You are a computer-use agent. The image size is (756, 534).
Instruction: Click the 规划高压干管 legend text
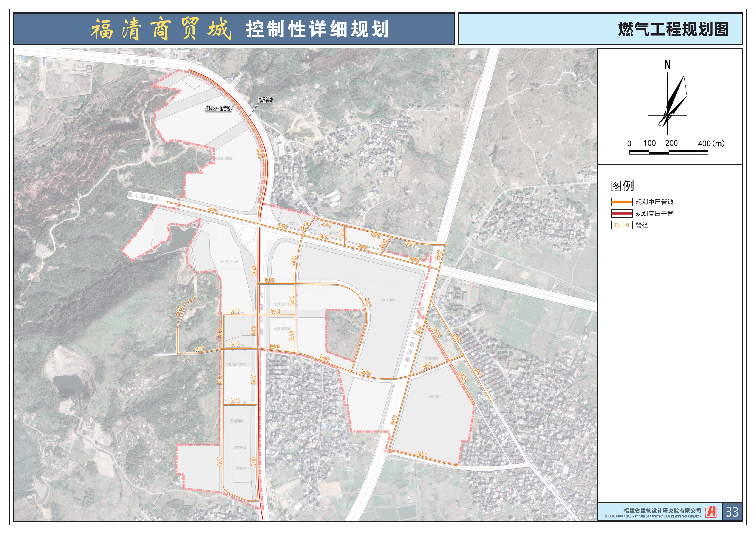(x=654, y=213)
